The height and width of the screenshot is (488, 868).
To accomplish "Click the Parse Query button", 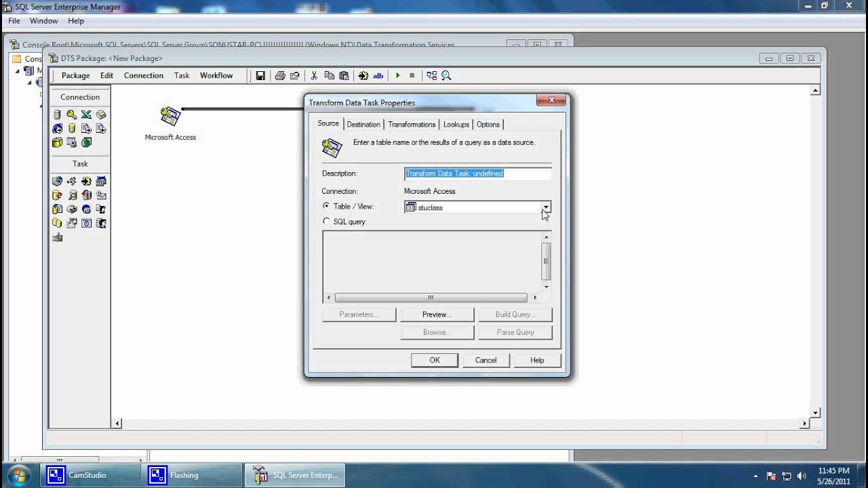I will coord(515,332).
